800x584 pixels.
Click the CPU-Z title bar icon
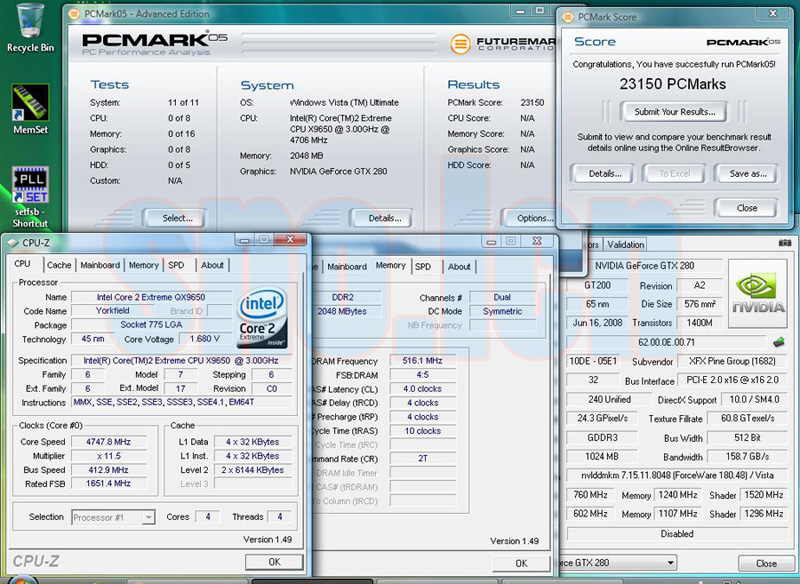[x=12, y=243]
